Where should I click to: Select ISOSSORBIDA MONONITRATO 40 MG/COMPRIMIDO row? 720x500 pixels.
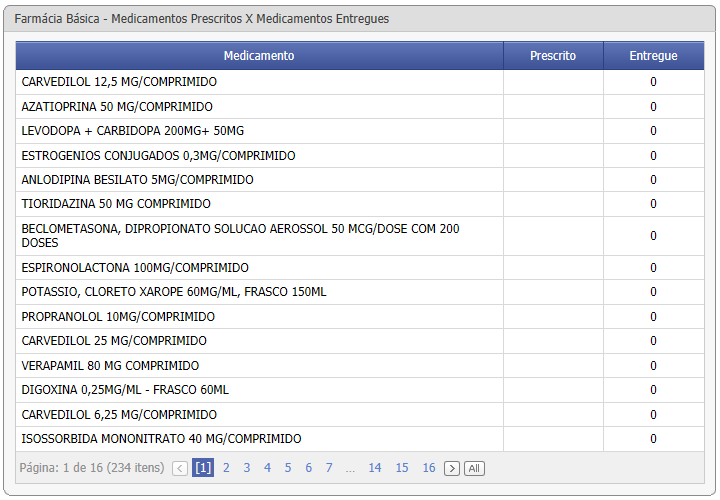pyautogui.click(x=360, y=439)
